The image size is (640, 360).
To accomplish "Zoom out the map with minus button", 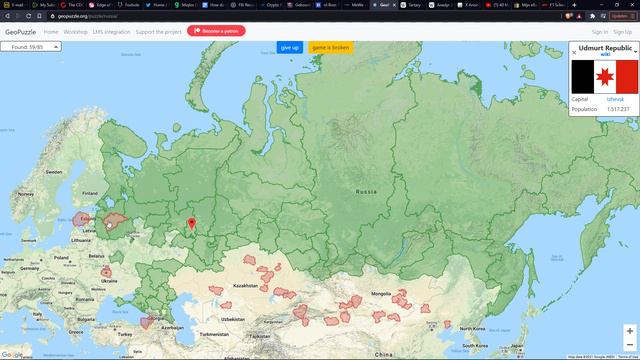I will 630,345.
